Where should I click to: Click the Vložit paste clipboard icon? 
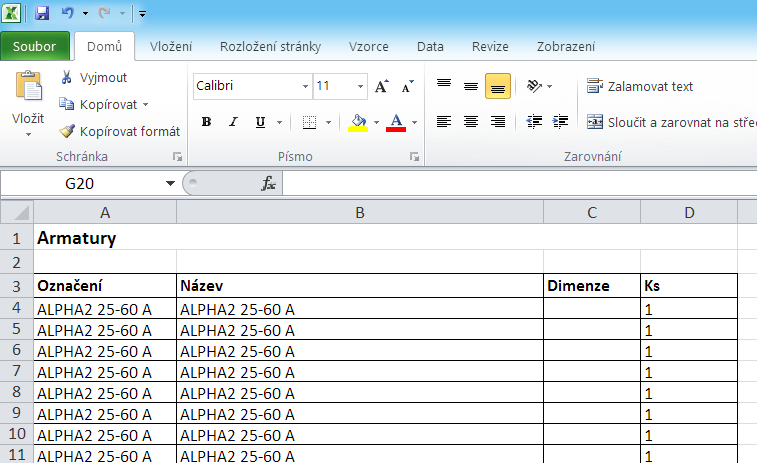click(28, 86)
